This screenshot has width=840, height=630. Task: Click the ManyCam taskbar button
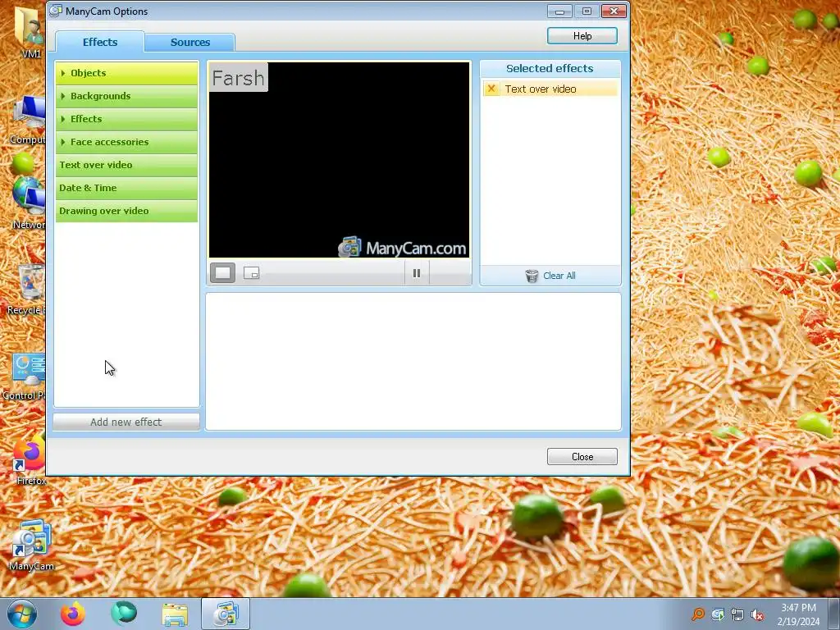(x=226, y=614)
